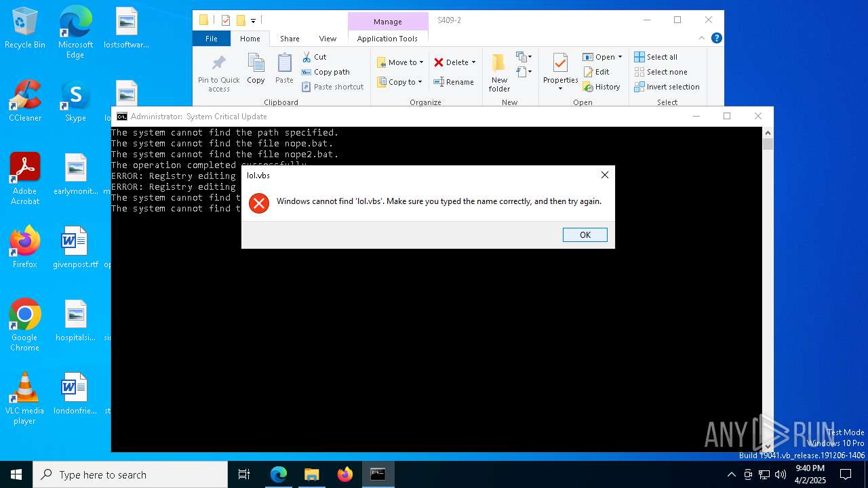Image resolution: width=868 pixels, height=488 pixels.
Task: Click Select all in ribbon
Action: [x=656, y=57]
